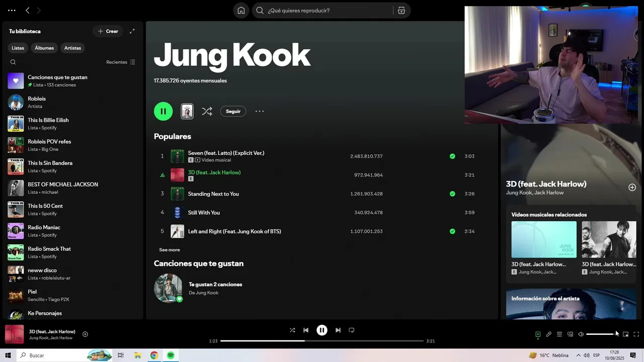Switch to Chrome in taskbar
The height and width of the screenshot is (362, 644).
pyautogui.click(x=154, y=355)
